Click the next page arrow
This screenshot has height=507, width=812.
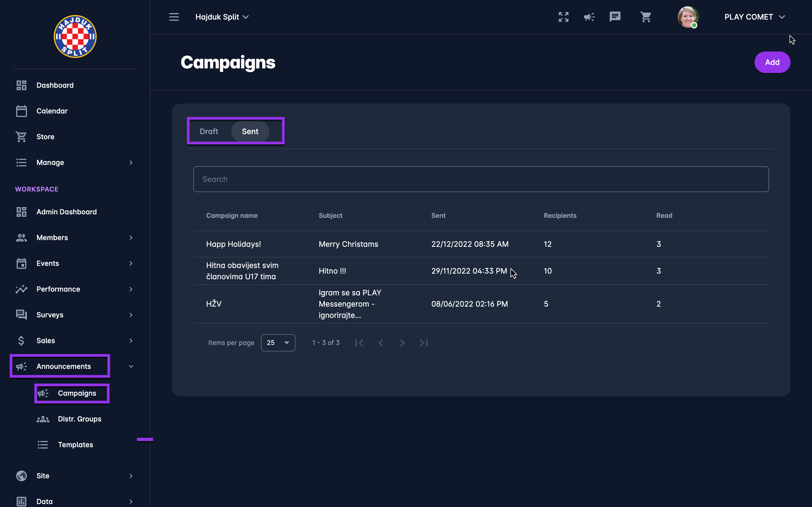click(402, 343)
